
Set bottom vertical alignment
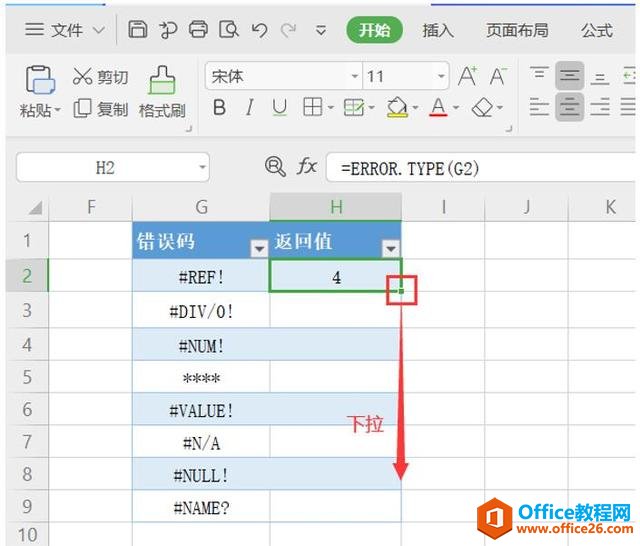(600, 78)
